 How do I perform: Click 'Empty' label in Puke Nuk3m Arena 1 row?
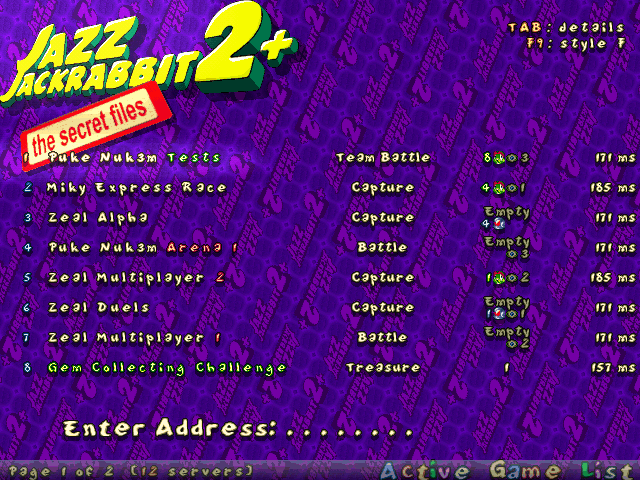pyautogui.click(x=507, y=242)
